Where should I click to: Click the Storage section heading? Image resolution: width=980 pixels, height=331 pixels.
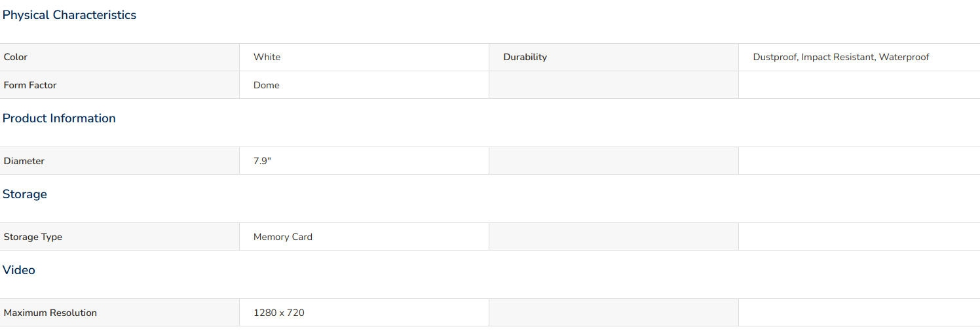25,194
